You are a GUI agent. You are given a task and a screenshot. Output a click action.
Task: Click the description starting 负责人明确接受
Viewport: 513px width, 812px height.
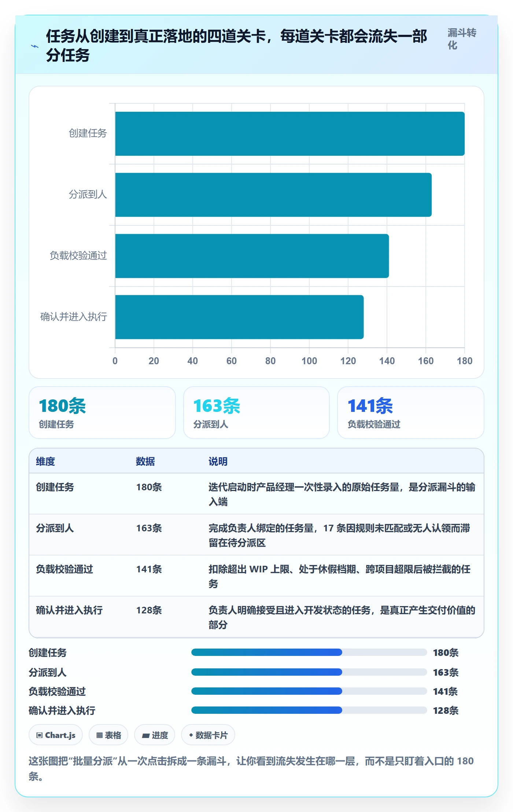pyautogui.click(x=342, y=617)
